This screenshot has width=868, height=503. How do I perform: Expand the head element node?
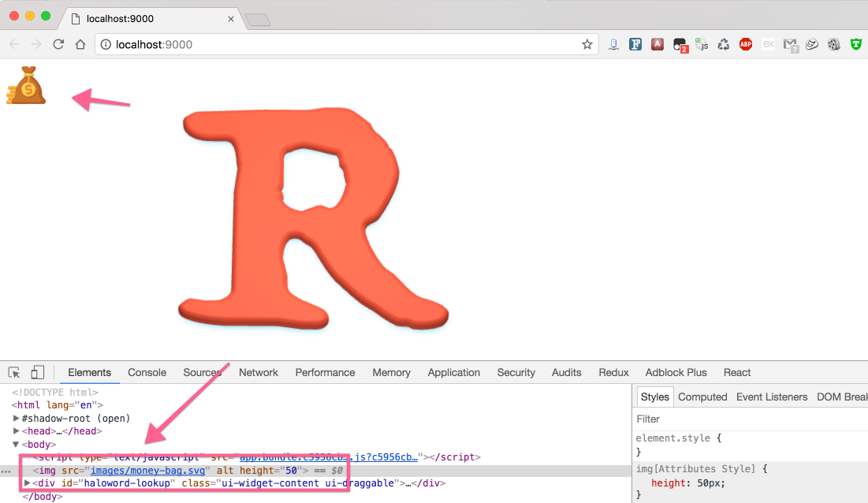pyautogui.click(x=17, y=431)
